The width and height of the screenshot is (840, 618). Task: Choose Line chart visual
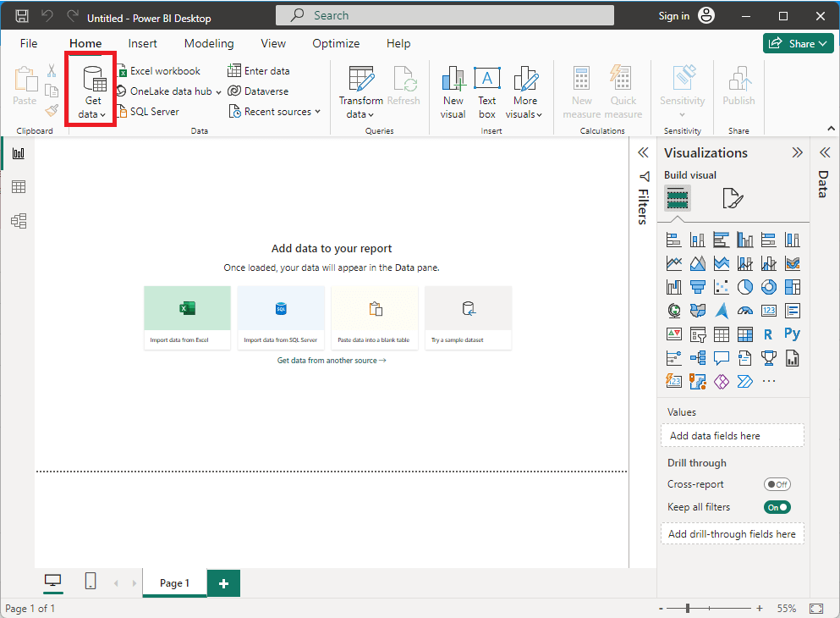coord(674,263)
